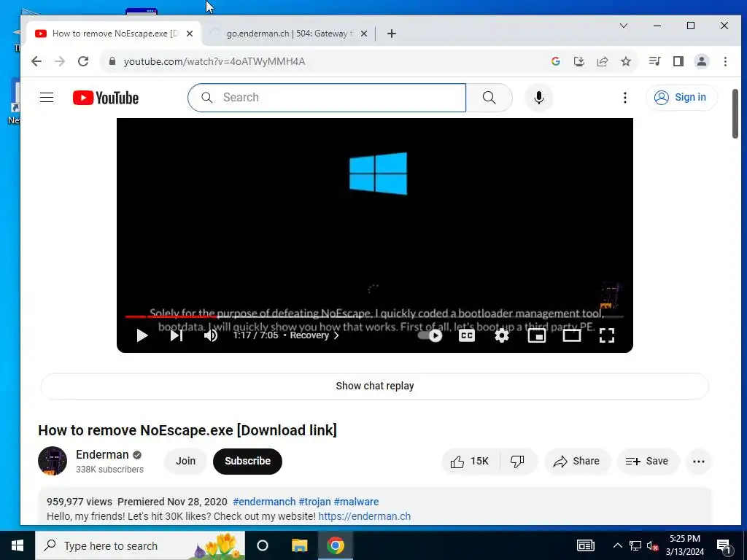This screenshot has width=747, height=560.
Task: Open the Enderman channel avatar
Action: (53, 461)
